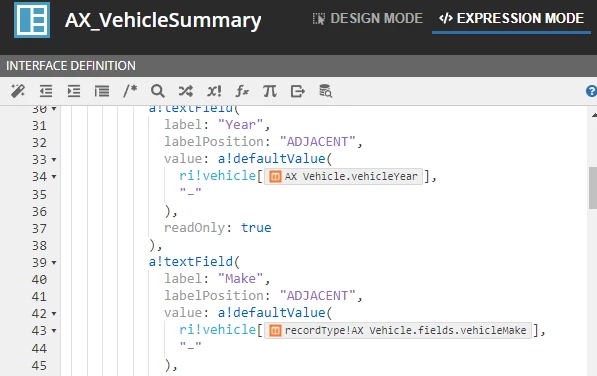
Task: Open the query editor database icon
Action: click(x=326, y=91)
